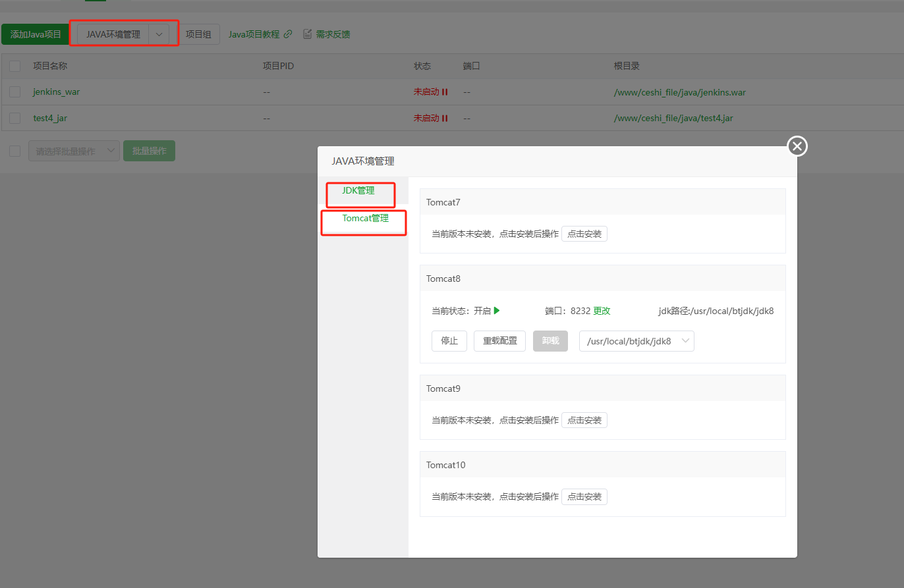Open the jenkins_war project name
This screenshot has height=588, width=904.
point(57,92)
